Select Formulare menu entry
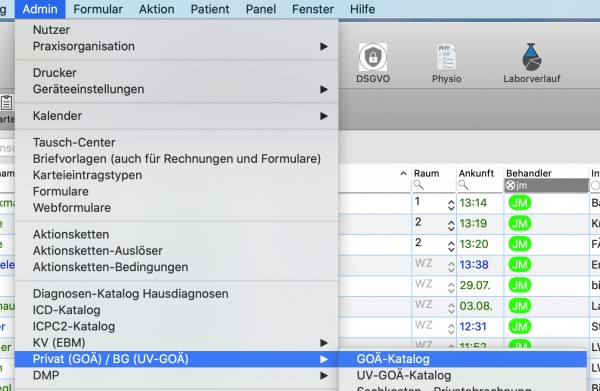The height and width of the screenshot is (391, 600). 176,191
